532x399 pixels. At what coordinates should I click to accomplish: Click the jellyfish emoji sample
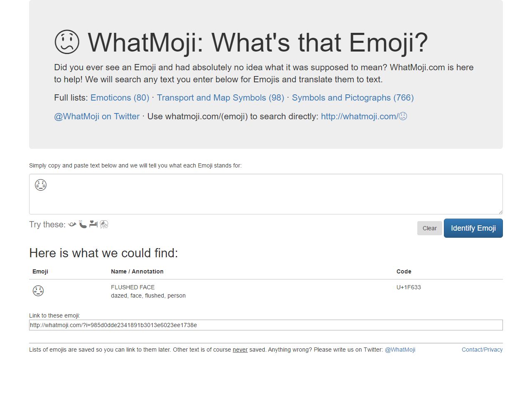[104, 224]
